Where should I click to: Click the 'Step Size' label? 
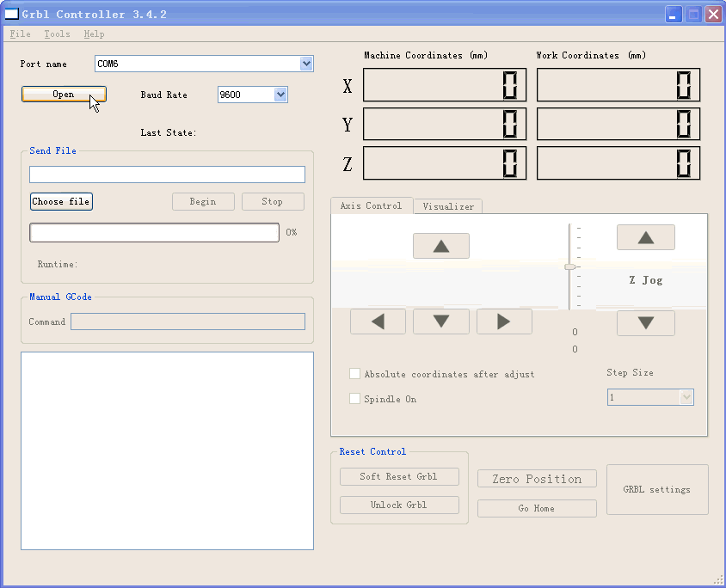coord(630,372)
